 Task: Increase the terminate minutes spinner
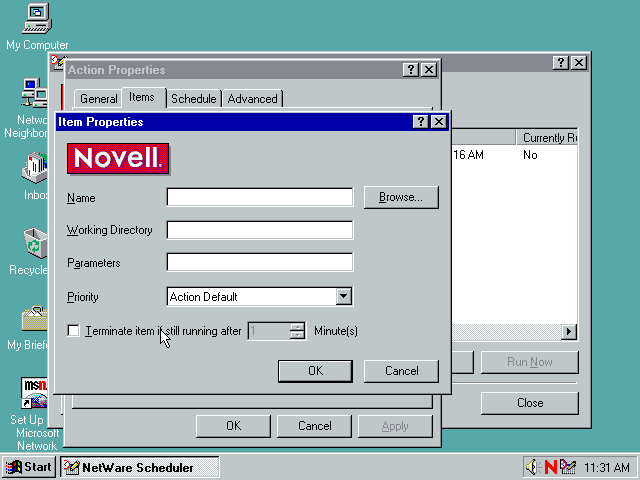click(298, 327)
